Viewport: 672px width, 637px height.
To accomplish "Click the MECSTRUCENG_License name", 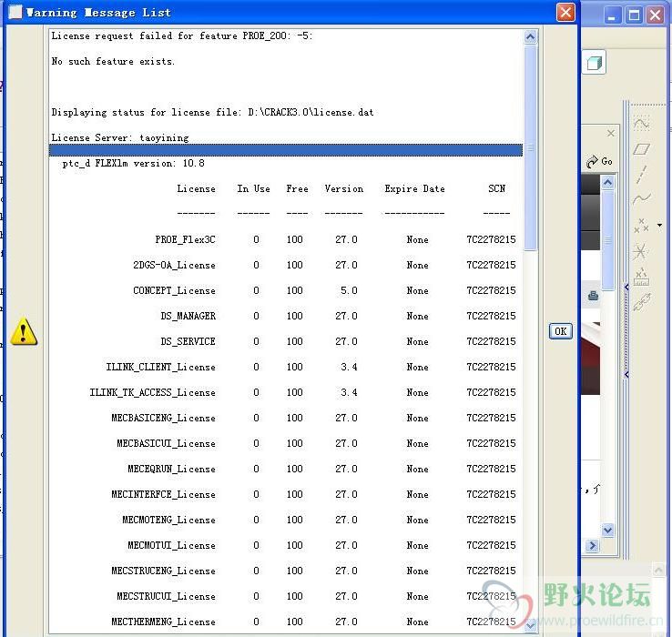I will tap(163, 571).
